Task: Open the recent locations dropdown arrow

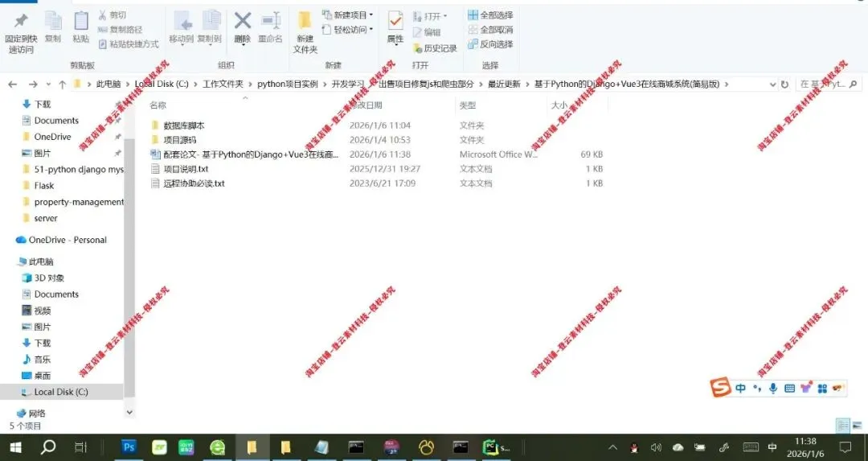Action: click(48, 84)
